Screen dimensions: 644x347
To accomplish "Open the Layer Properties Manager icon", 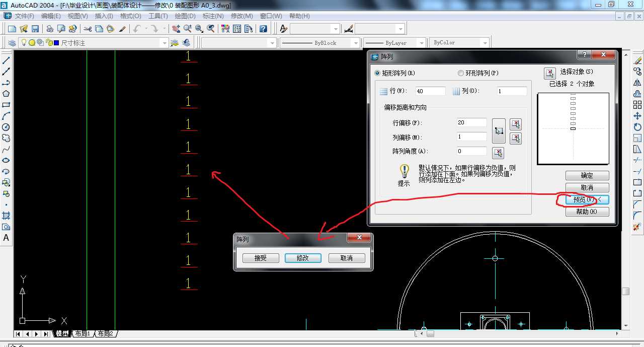I will (12, 43).
